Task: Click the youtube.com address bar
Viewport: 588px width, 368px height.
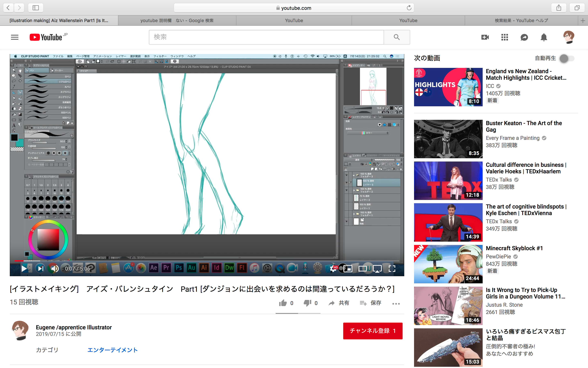Action: [x=294, y=8]
